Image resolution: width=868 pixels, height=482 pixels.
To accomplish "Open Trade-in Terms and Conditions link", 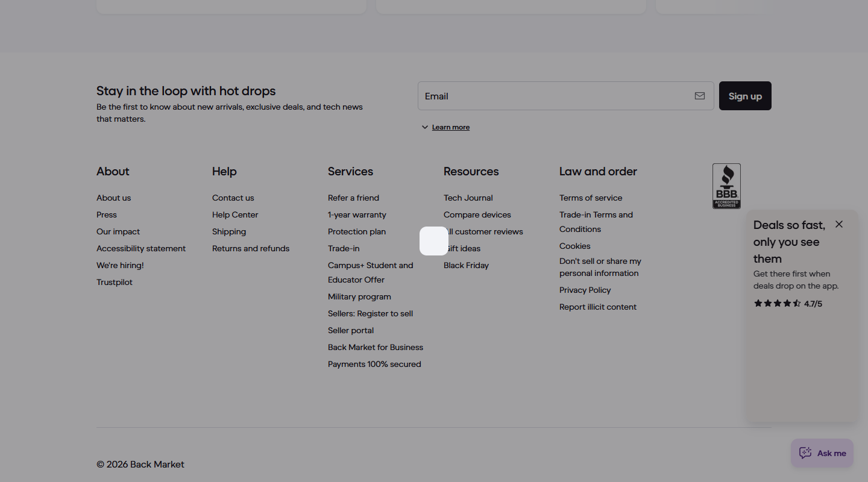I will [596, 222].
